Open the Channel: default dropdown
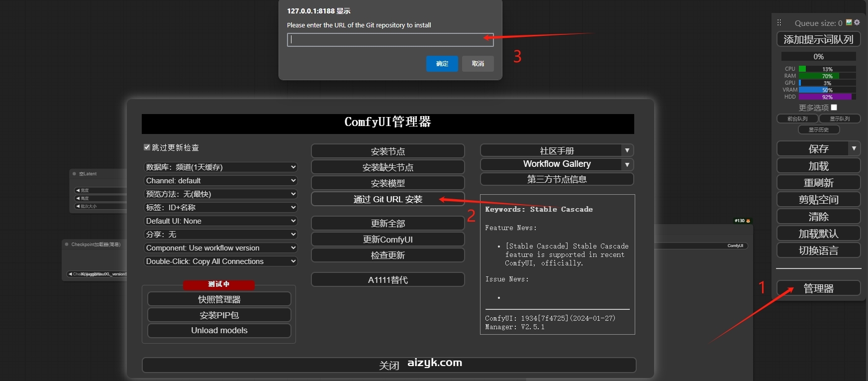868x381 pixels. [x=221, y=180]
